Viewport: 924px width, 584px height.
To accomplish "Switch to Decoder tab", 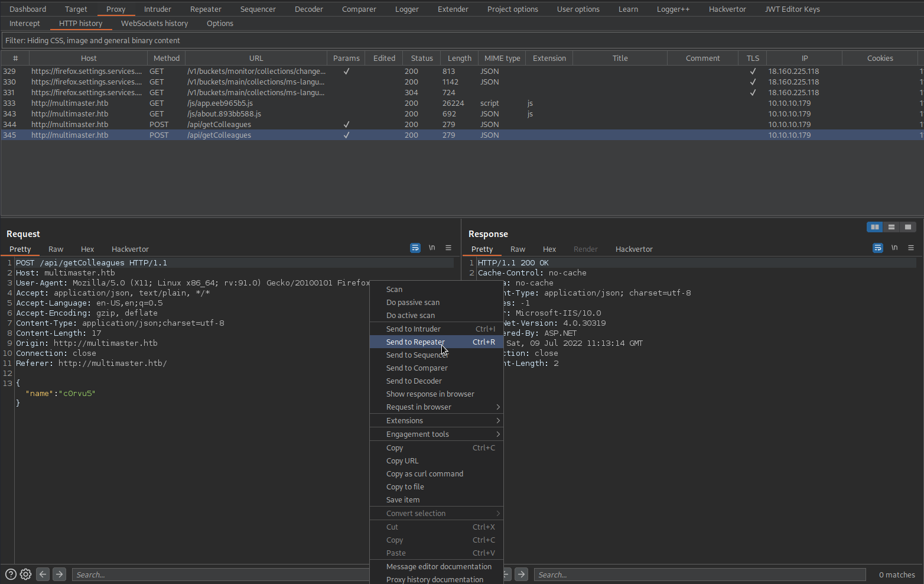I will click(x=308, y=9).
